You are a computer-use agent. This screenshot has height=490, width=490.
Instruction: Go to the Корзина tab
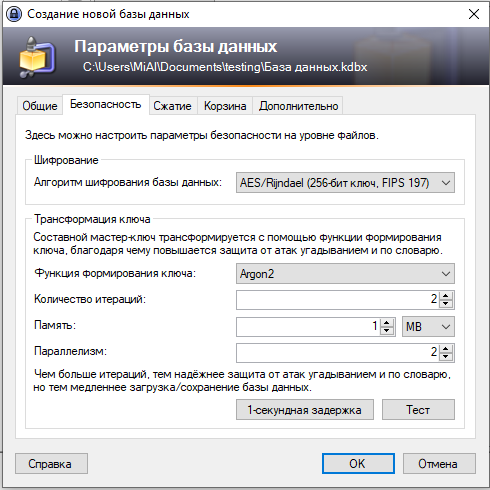225,106
